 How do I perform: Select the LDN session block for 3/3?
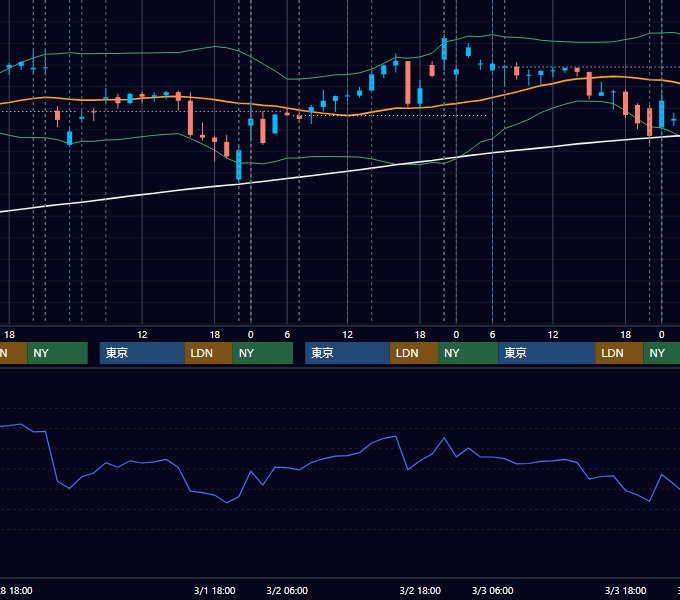(x=619, y=353)
